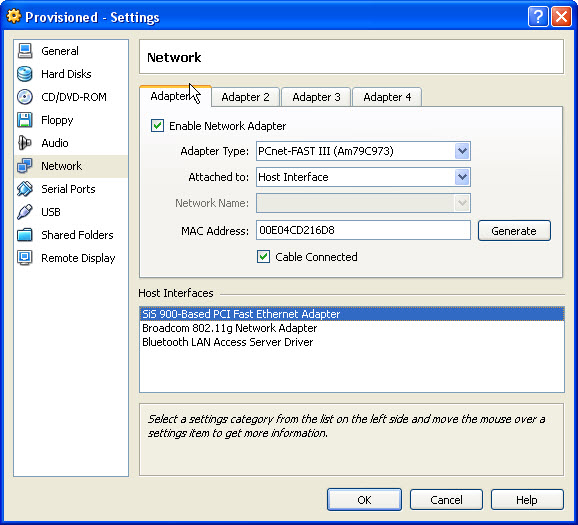The height and width of the screenshot is (525, 578).
Task: Switch to the Adapter 1 tab
Action: (x=175, y=96)
